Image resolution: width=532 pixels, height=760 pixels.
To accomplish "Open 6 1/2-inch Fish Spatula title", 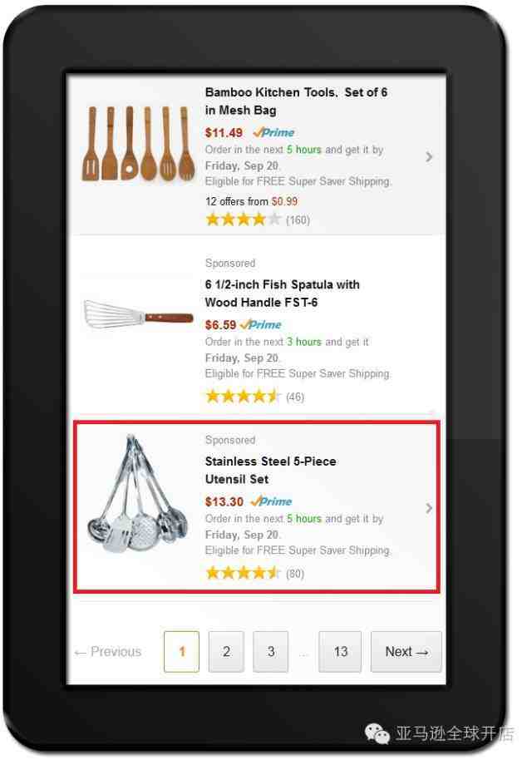I will pos(282,294).
